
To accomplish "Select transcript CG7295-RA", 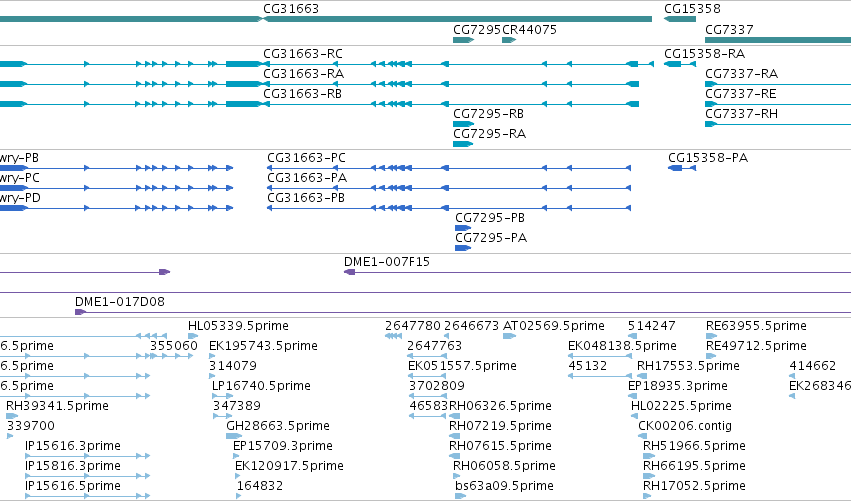I will [x=490, y=134].
